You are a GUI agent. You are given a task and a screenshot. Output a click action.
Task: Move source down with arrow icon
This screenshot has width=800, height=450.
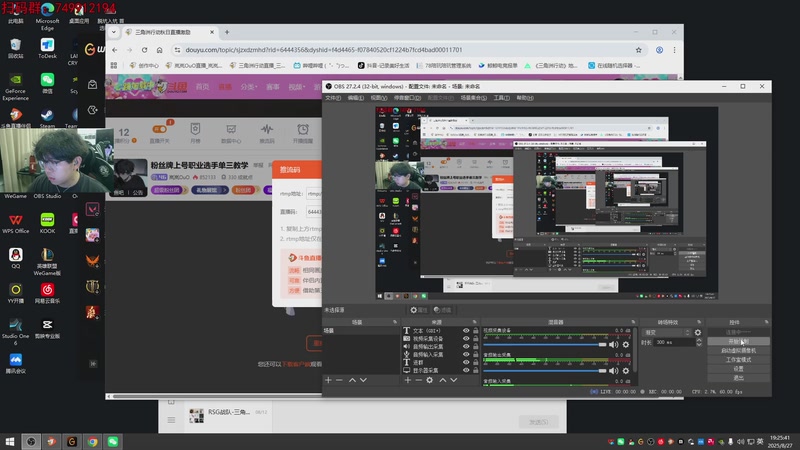point(454,380)
